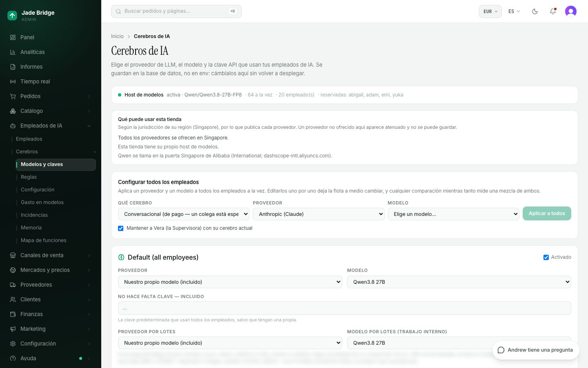Click Aplicar a todos button
Screen dimensions: 588x368
[547, 213]
